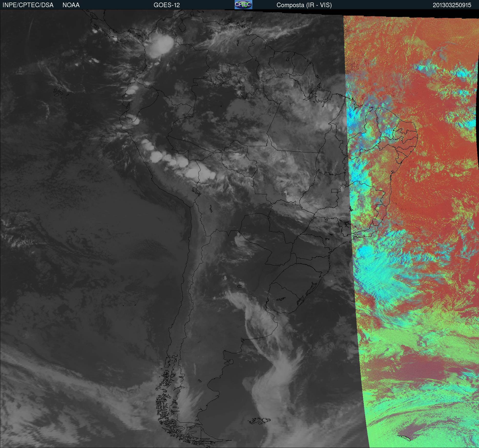Click the GOES-12 satellite label
Screen dimensions: 479x448
167,5
